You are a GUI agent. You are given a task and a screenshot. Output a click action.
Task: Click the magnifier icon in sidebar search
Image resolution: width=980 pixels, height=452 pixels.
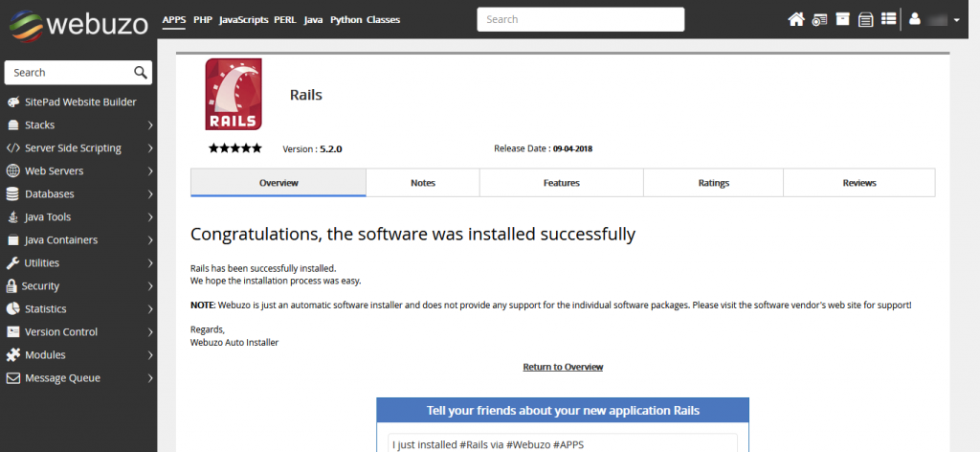pos(140,73)
